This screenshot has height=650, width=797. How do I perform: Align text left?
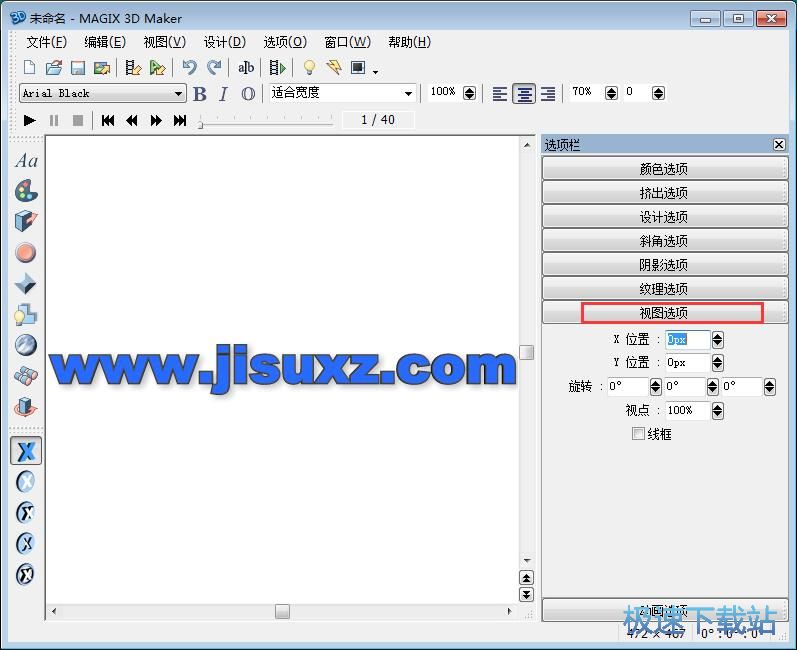click(x=500, y=94)
